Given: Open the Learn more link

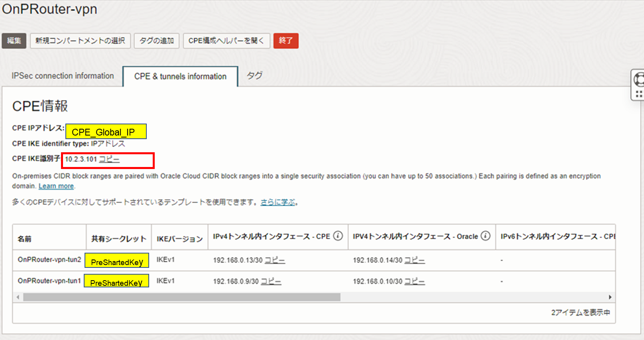Looking at the screenshot, I should click(x=56, y=186).
